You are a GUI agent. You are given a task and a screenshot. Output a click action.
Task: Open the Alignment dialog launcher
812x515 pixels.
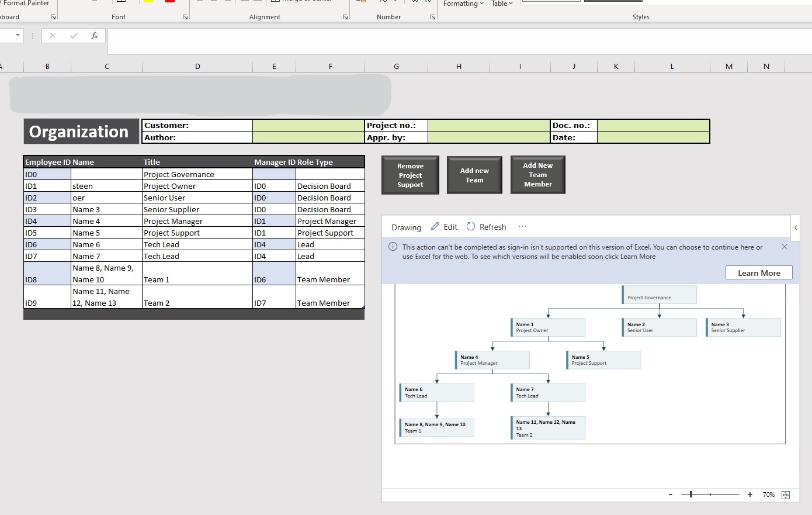345,17
